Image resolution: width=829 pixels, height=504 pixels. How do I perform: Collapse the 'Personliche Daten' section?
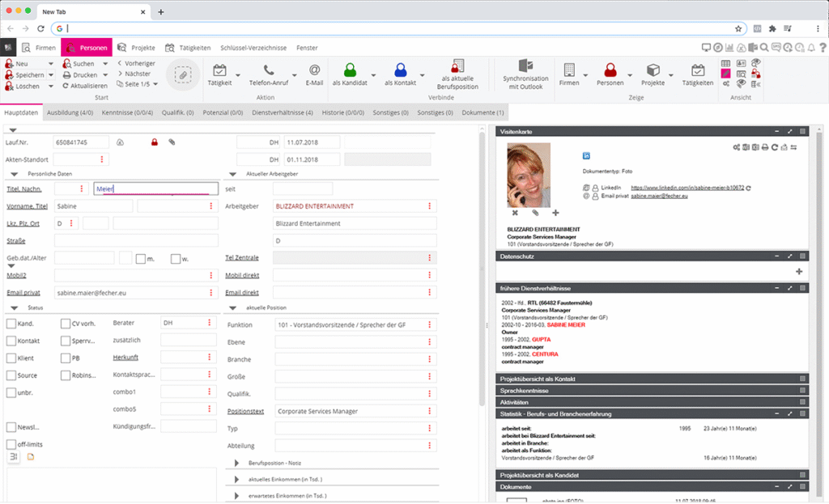pos(14,173)
